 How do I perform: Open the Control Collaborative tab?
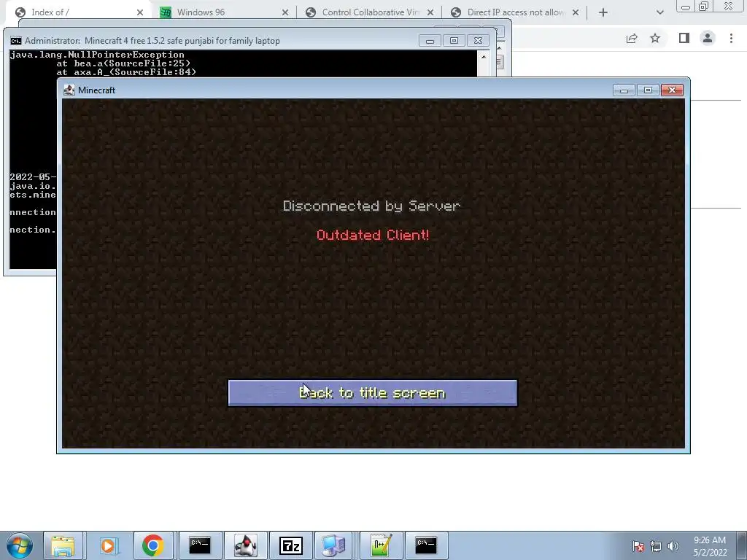[x=370, y=12]
